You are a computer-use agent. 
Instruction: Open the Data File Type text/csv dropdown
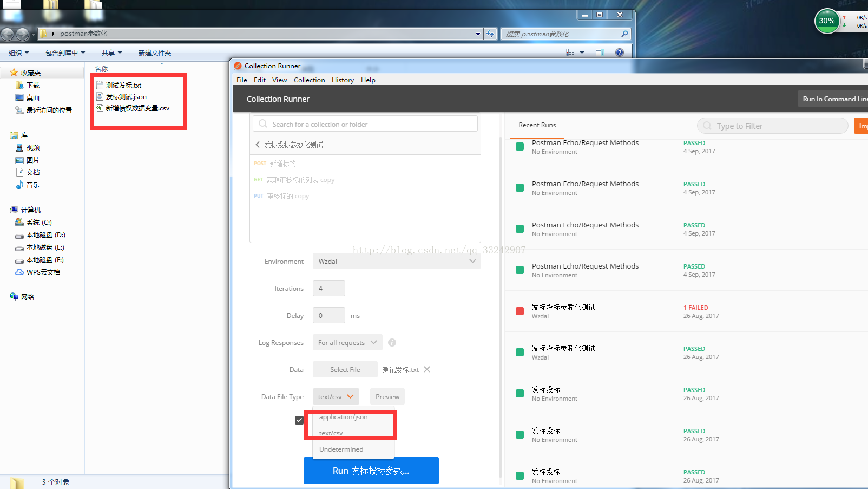coord(336,396)
